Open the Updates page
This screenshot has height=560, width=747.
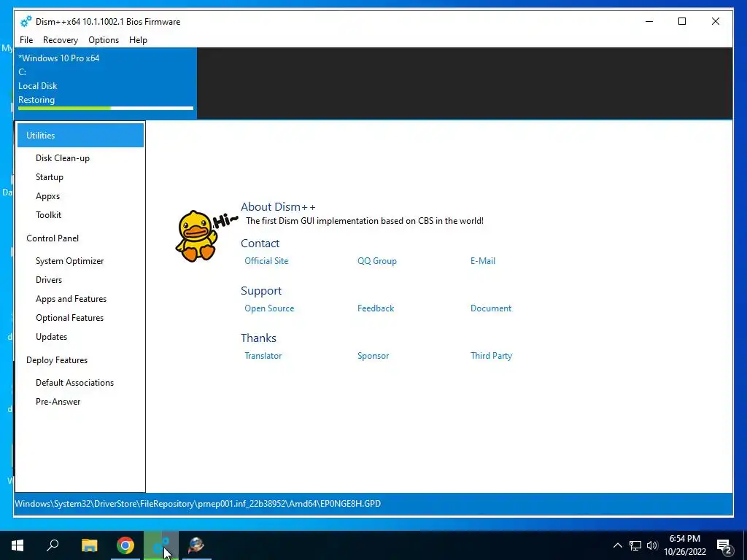(51, 337)
